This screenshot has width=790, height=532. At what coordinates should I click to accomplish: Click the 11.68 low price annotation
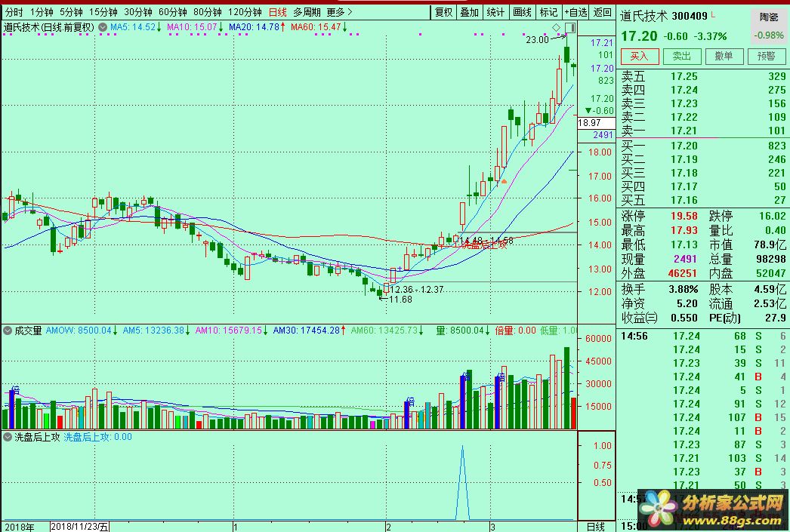[x=400, y=300]
